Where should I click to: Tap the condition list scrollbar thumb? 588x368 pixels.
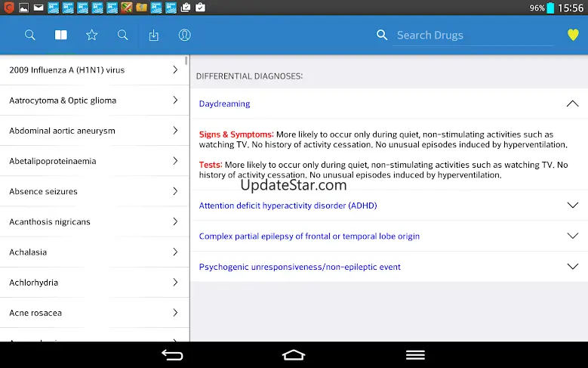point(186,60)
